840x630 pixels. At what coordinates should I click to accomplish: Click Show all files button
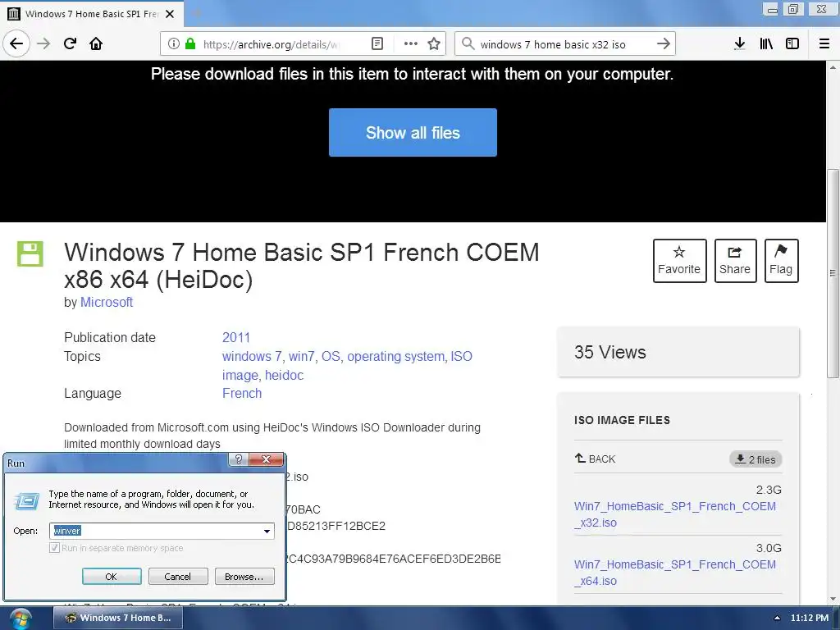pyautogui.click(x=413, y=132)
